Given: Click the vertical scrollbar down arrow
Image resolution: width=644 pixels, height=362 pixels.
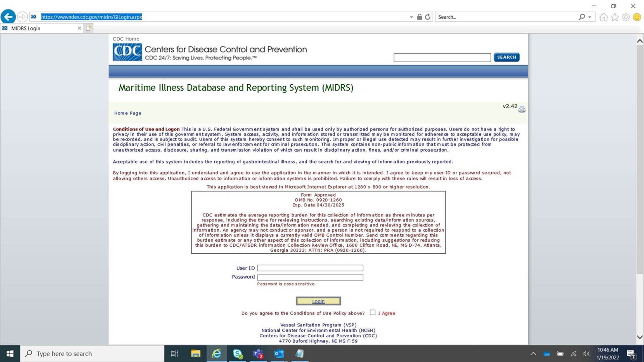Looking at the screenshot, I should click(640, 337).
